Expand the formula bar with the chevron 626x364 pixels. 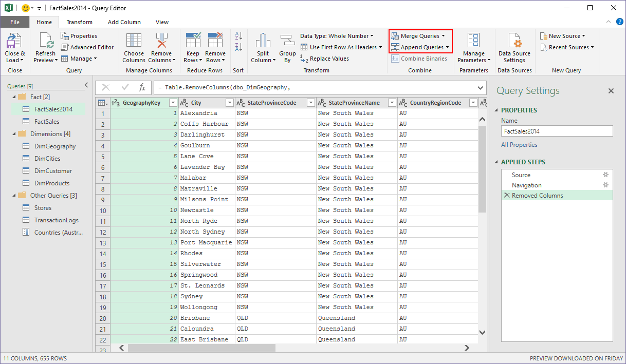[x=481, y=87]
